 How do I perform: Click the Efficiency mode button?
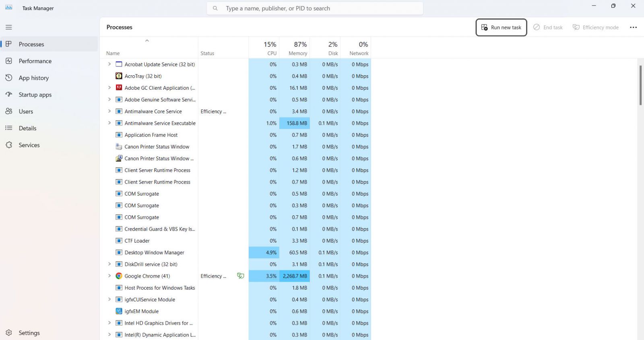click(x=596, y=27)
